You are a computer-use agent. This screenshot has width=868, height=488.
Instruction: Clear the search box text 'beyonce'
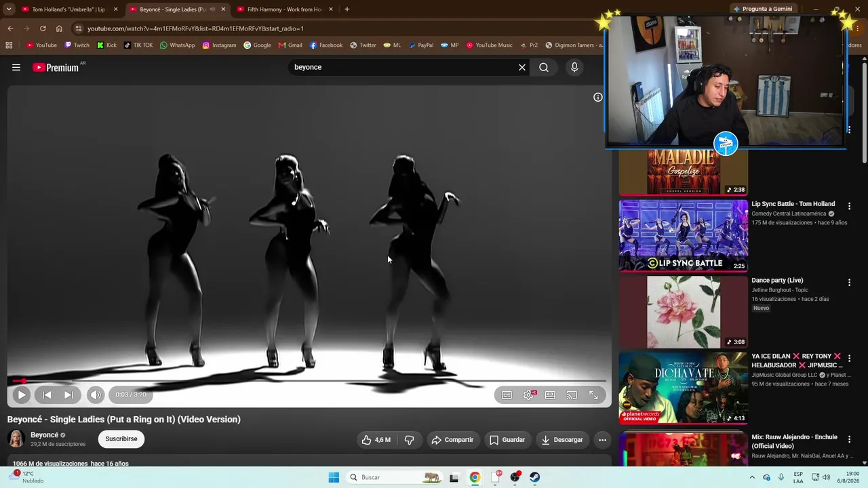522,67
